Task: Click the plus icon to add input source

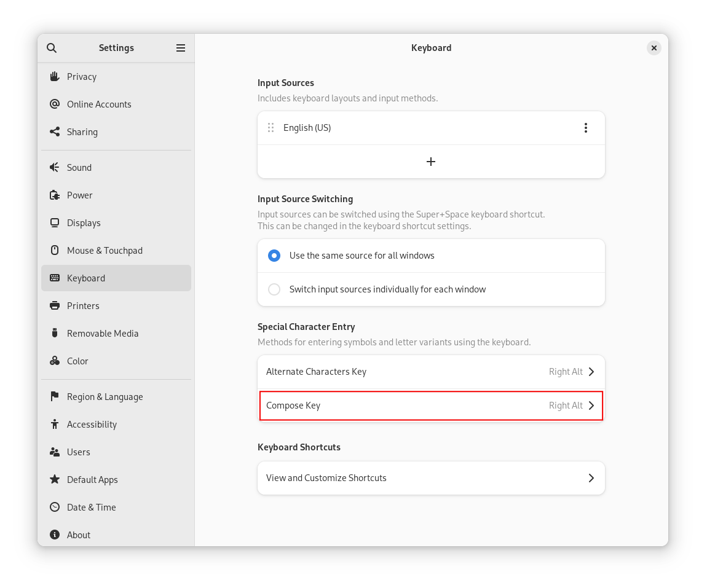Action: coord(431,162)
